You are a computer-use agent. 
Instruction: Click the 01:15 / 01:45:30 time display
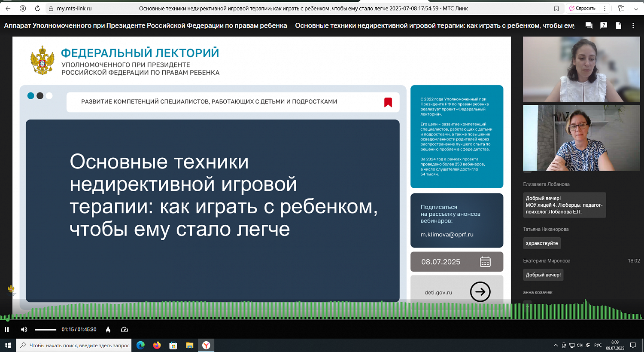pyautogui.click(x=79, y=330)
